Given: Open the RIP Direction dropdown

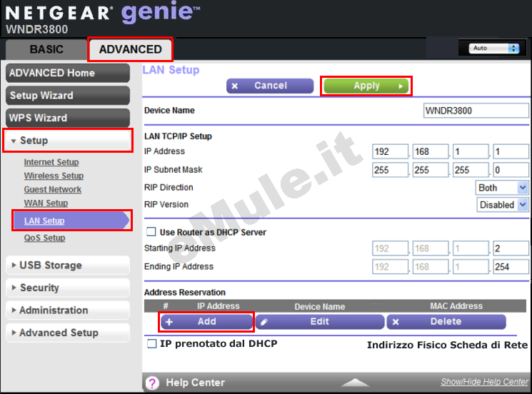Looking at the screenshot, I should [x=502, y=188].
